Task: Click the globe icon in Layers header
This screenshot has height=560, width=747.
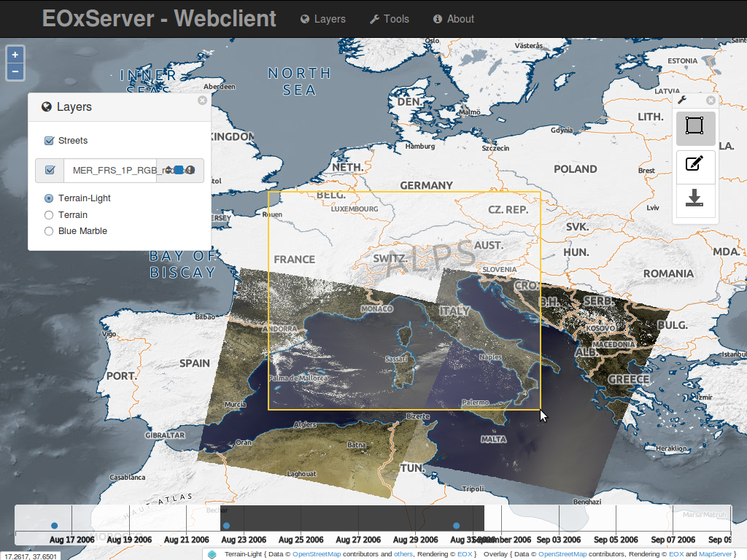Action: point(46,106)
